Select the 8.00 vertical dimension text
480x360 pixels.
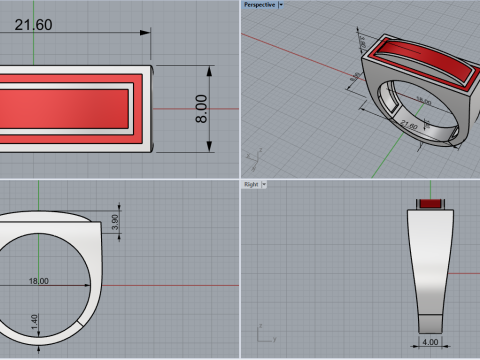[x=201, y=109]
